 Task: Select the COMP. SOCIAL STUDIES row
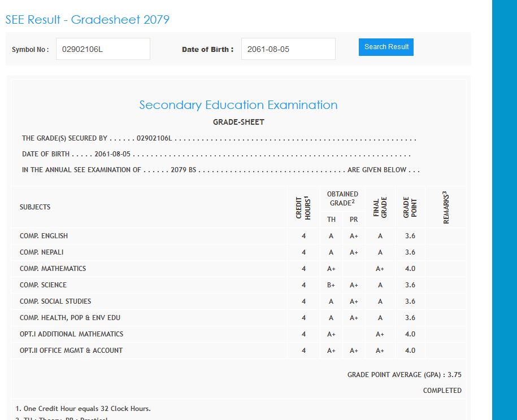[55, 301]
